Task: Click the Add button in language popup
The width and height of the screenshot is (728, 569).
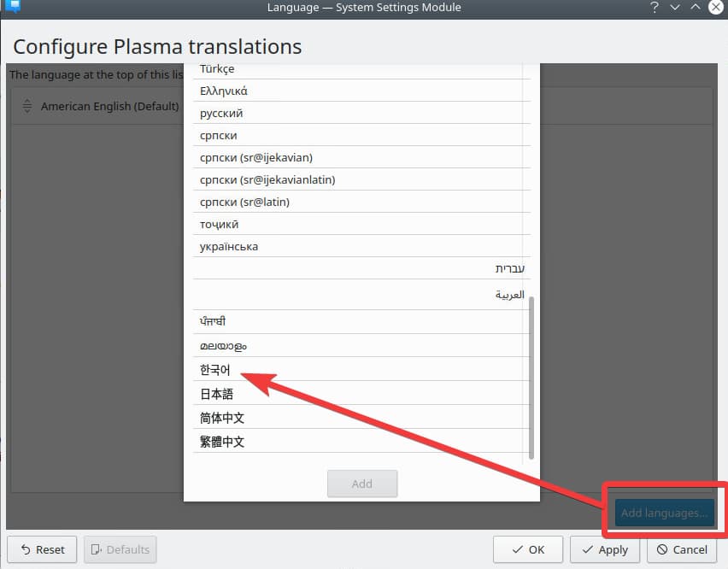Action: 362,484
